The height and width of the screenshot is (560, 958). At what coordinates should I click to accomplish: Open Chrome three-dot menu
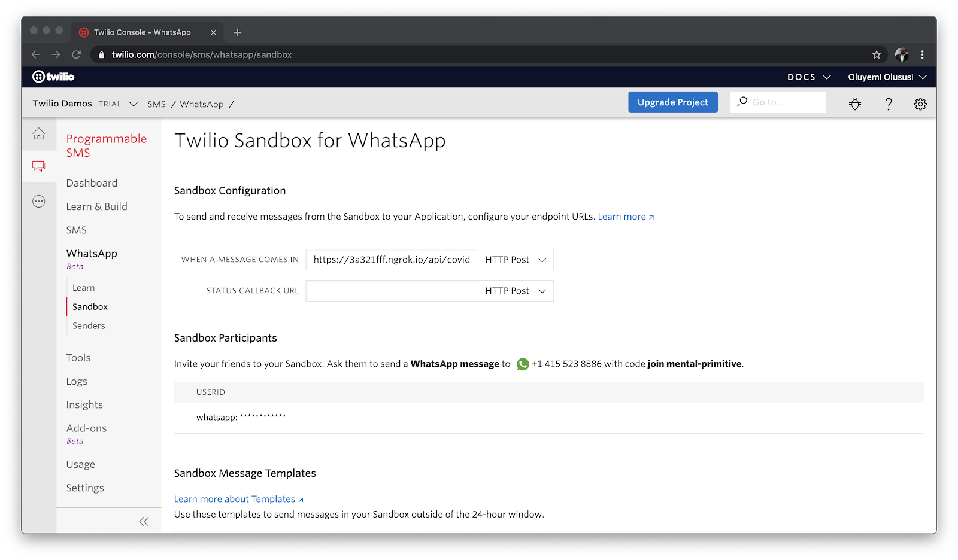[922, 54]
